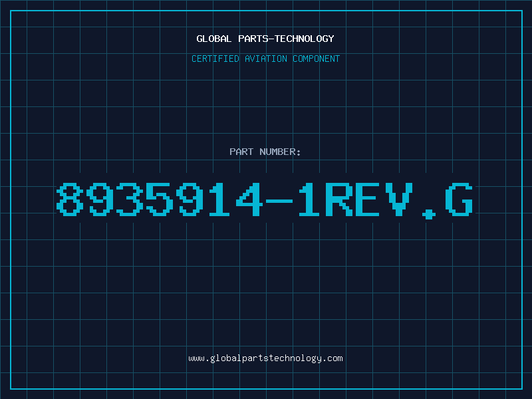Select the CERTIFIED AVIATION COMPONENT subtitle
Screen dimensions: 532x399
[x=265, y=59]
